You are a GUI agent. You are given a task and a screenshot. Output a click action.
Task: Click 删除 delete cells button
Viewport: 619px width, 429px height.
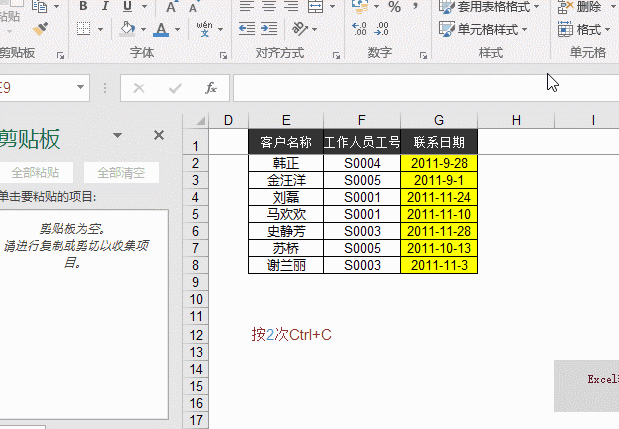[x=580, y=6]
